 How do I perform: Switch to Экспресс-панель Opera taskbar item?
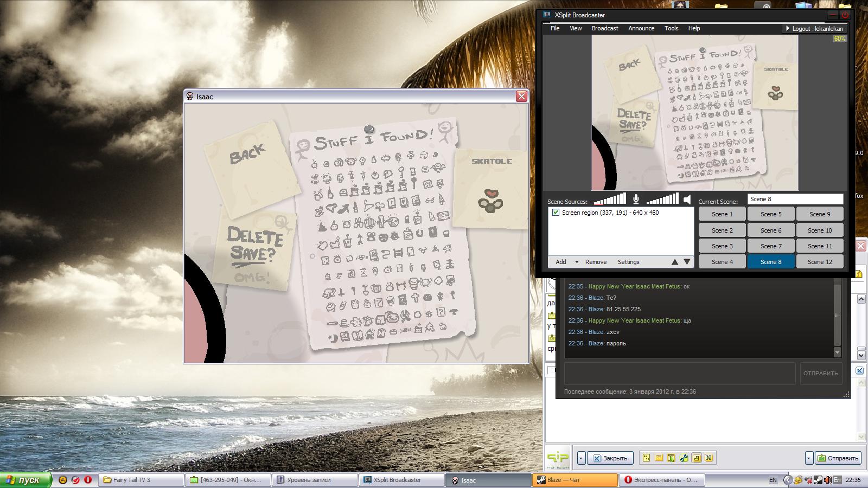[662, 480]
